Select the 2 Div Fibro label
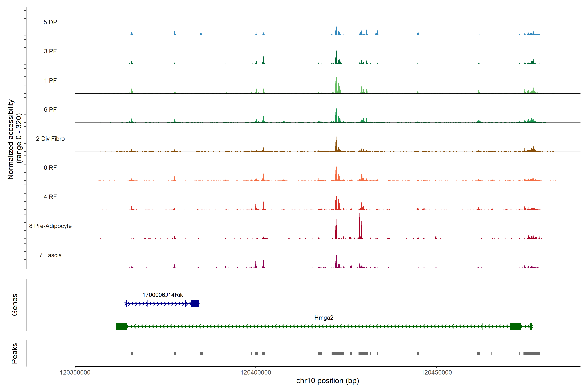 click(50, 139)
